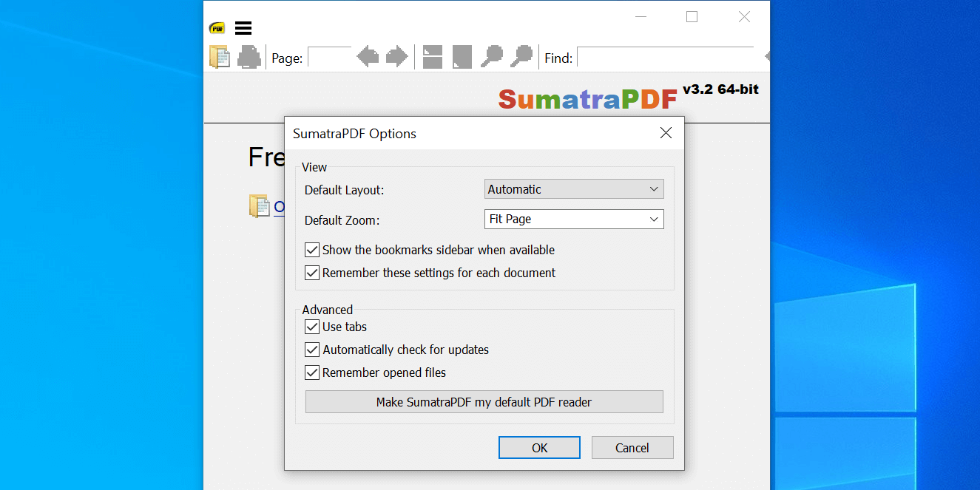Turn off 'Automatically check for updates'

(x=311, y=349)
